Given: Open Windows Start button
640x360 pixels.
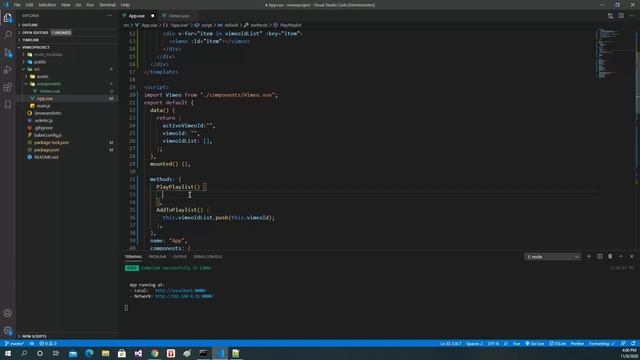Looking at the screenshot, I should click(x=8, y=353).
